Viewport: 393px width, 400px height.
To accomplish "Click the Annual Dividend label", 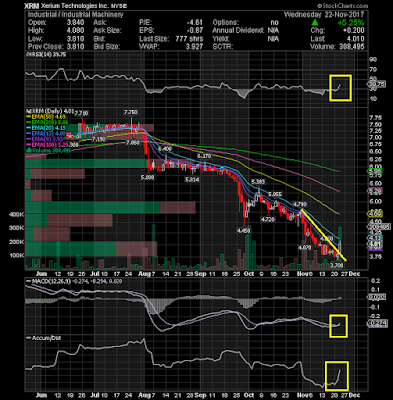I will 238,30.
